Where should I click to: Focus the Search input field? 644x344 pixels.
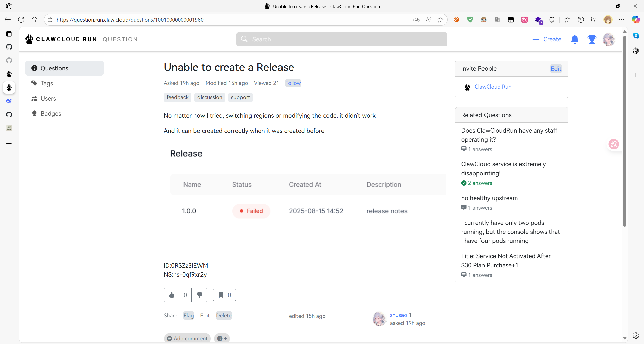tap(342, 39)
